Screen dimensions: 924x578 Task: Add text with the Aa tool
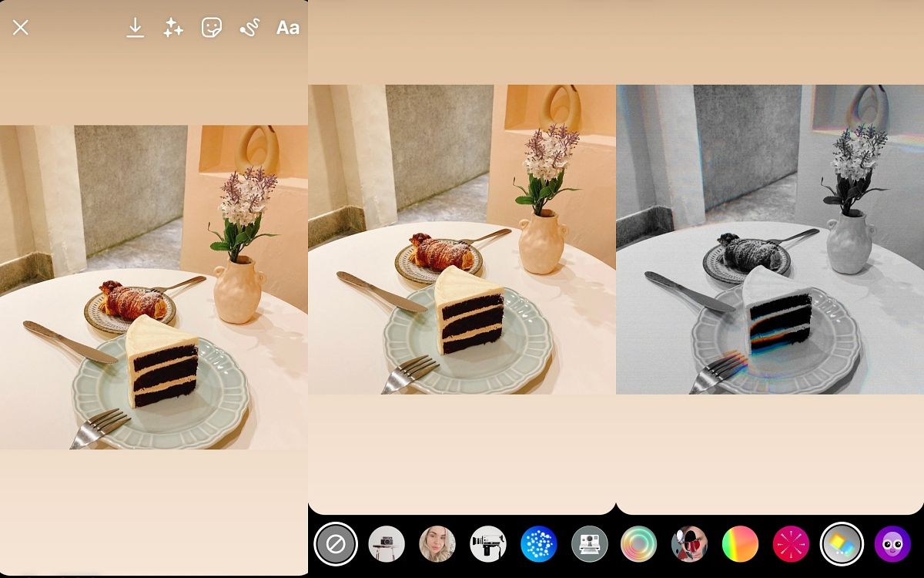[287, 28]
